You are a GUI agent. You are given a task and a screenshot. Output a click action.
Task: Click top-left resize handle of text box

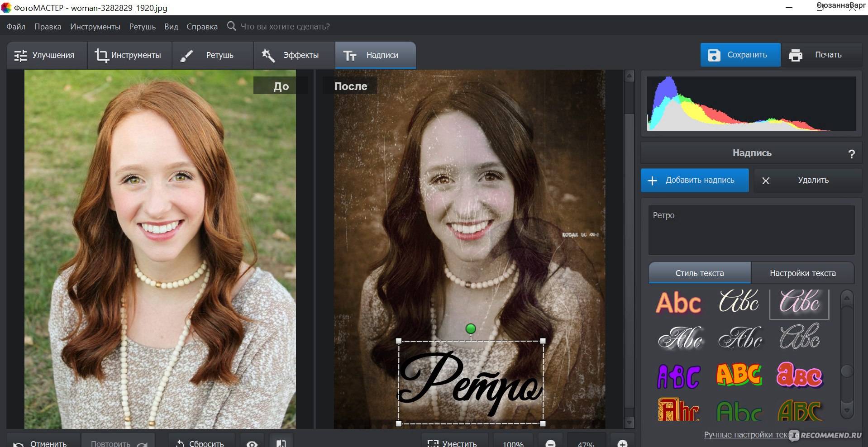pyautogui.click(x=399, y=341)
